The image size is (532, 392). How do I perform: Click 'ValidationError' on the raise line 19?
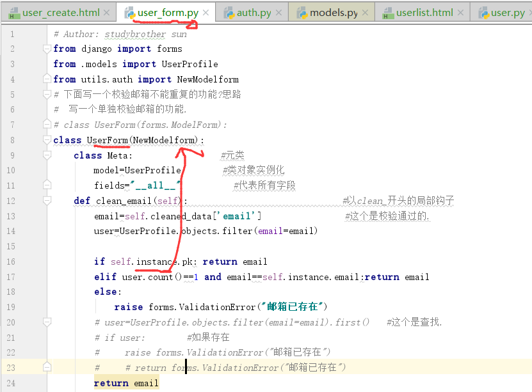coord(217,307)
